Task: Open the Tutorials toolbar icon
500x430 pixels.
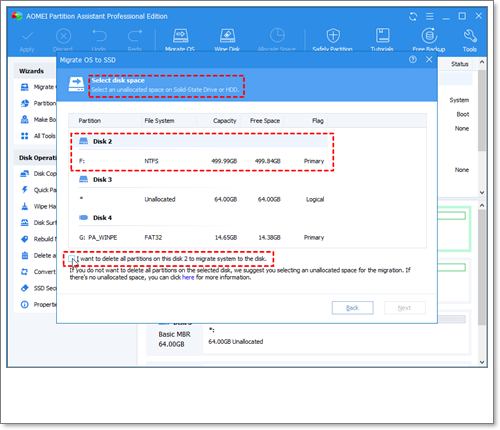Action: coord(382,36)
